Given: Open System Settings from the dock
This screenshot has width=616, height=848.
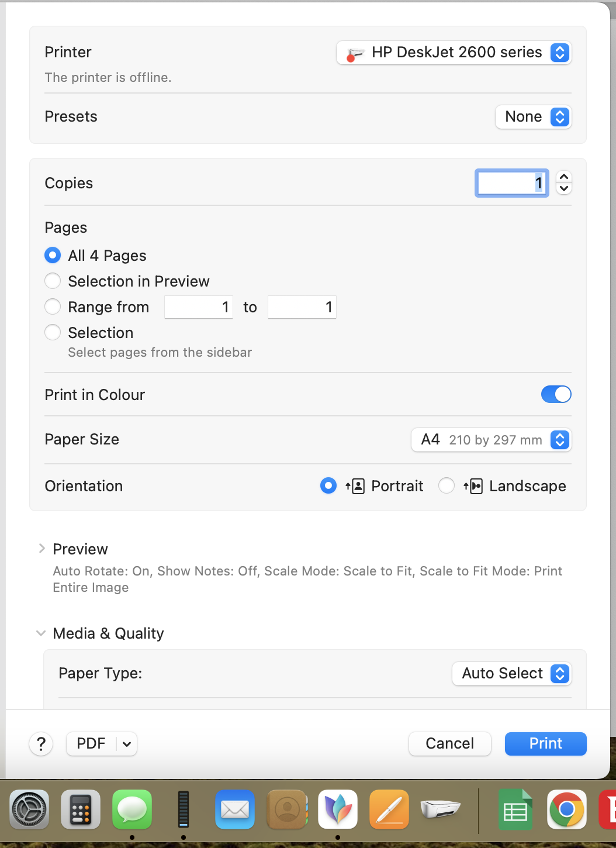Looking at the screenshot, I should [29, 810].
